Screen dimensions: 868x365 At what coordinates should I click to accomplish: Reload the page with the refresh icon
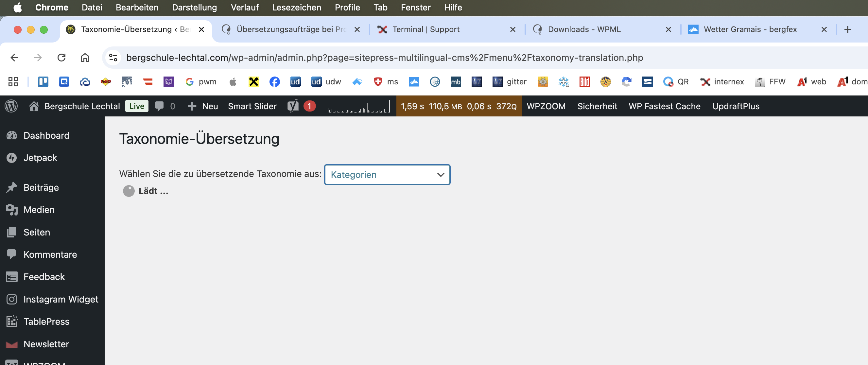point(61,58)
